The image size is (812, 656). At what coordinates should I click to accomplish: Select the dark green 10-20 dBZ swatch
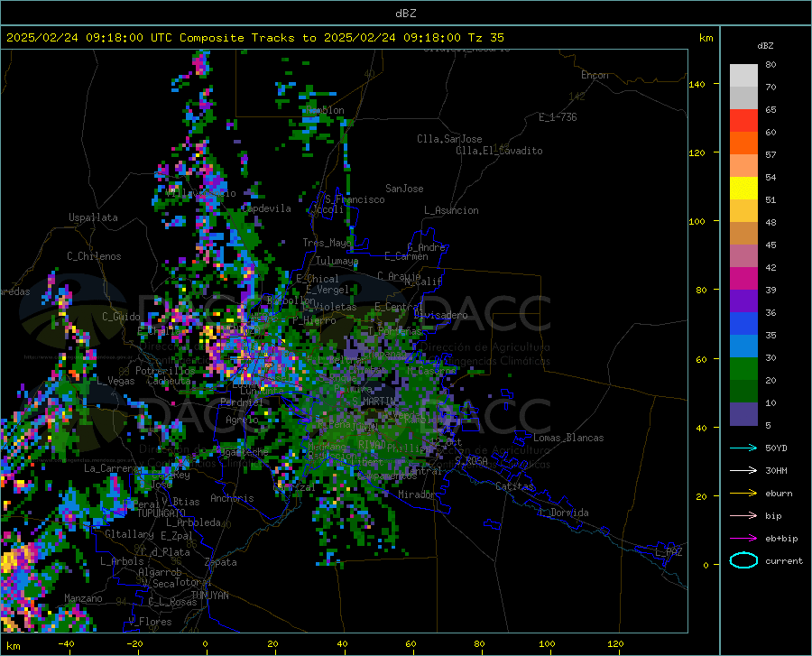tap(743, 392)
